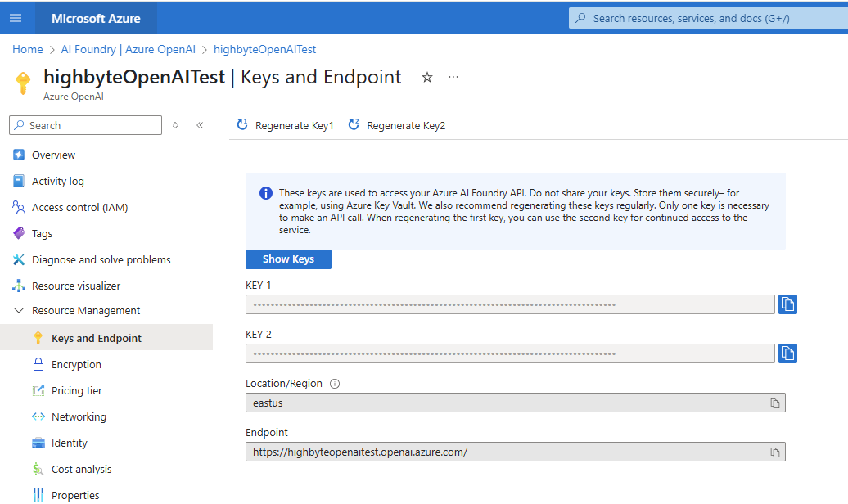Open Tags in the sidebar
Viewport: 848px width, 504px height.
(x=42, y=234)
